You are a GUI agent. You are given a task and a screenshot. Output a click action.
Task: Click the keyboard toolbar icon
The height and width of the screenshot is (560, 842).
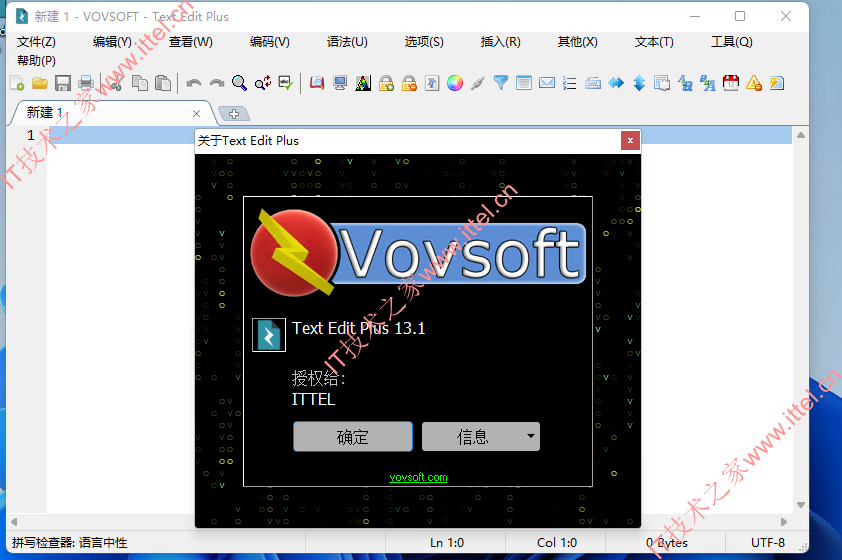(593, 83)
